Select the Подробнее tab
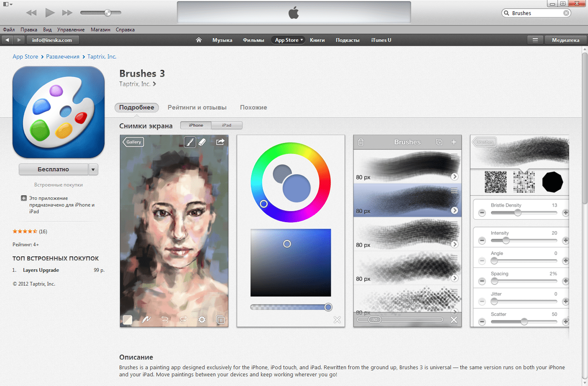Viewport: 588px width, 386px height. tap(137, 107)
